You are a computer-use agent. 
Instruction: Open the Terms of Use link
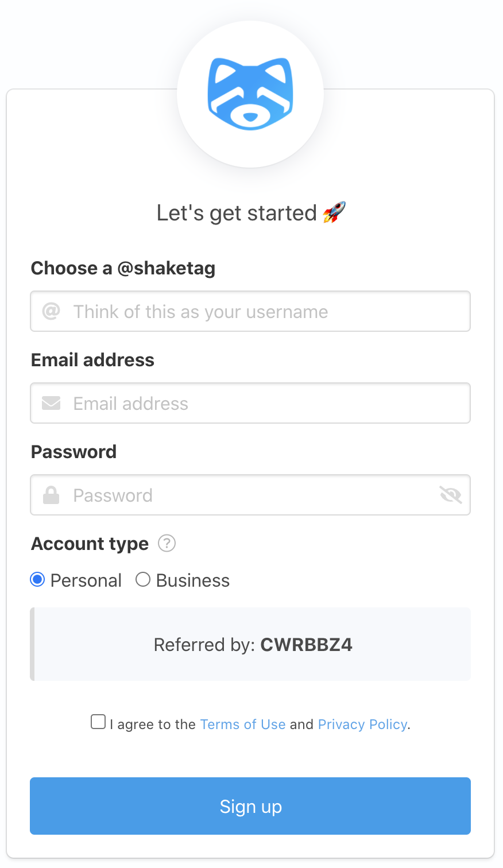point(242,724)
